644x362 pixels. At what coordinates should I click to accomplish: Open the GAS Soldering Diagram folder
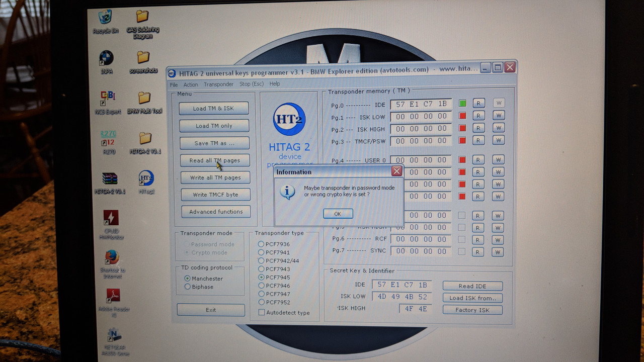pyautogui.click(x=143, y=24)
